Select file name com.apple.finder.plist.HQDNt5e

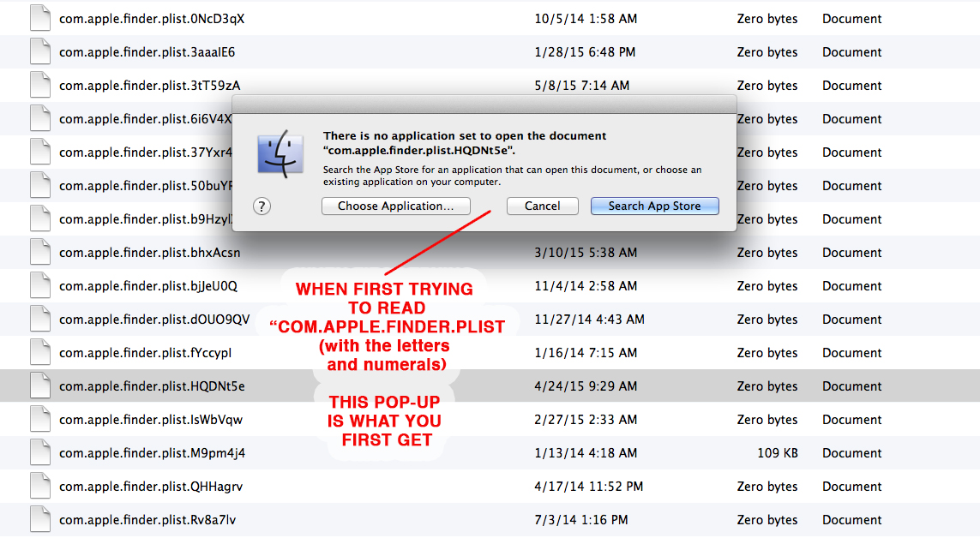[152, 386]
